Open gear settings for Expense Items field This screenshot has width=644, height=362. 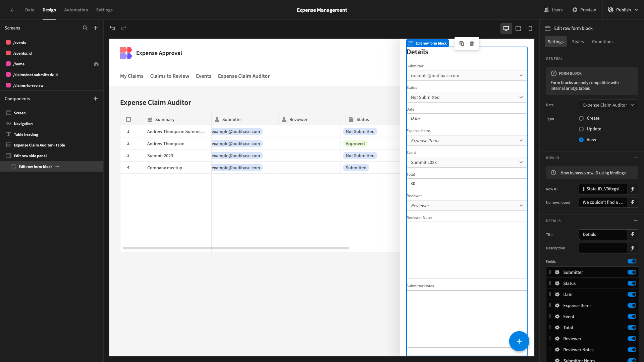click(557, 305)
